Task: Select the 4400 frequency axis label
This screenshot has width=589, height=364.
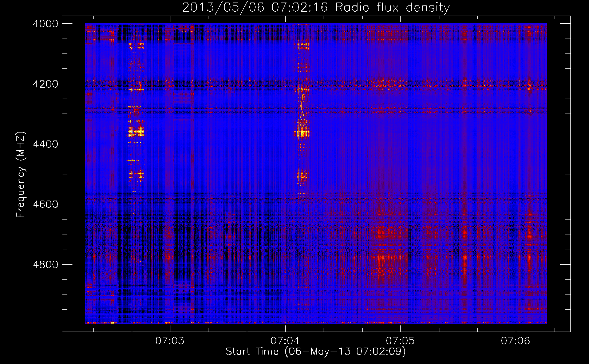Action: [46, 144]
